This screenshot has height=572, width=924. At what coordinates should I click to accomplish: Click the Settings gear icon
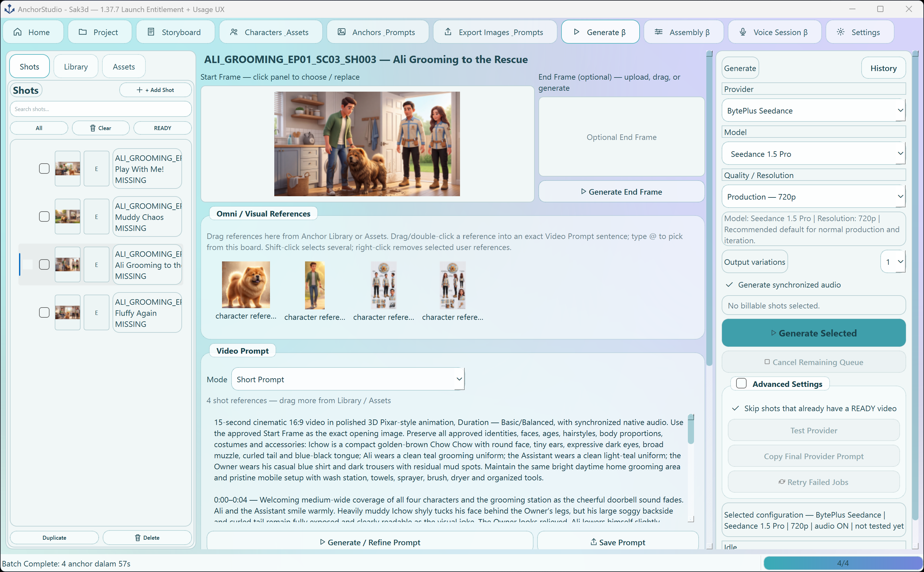point(840,32)
